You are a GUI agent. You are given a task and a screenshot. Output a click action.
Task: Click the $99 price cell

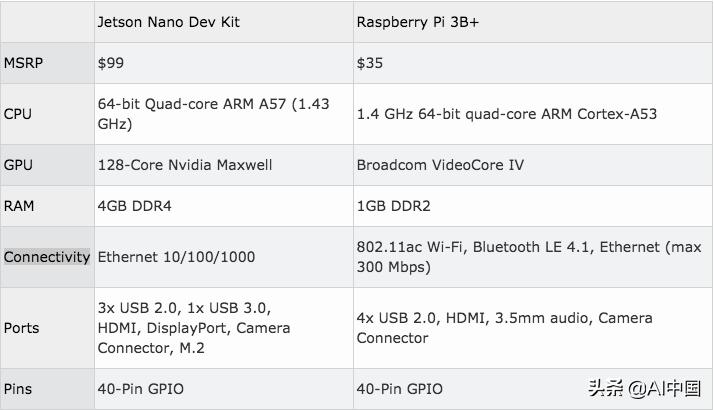[x=110, y=63]
